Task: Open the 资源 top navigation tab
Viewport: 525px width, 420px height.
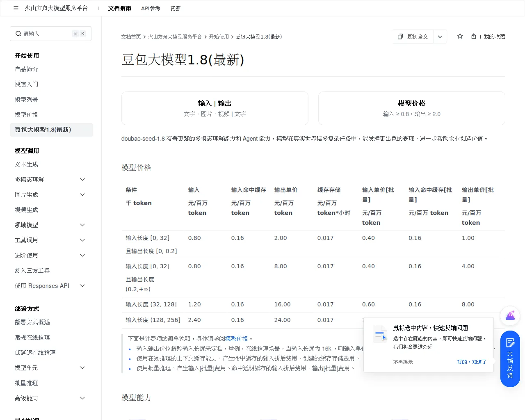Action: coord(175,8)
